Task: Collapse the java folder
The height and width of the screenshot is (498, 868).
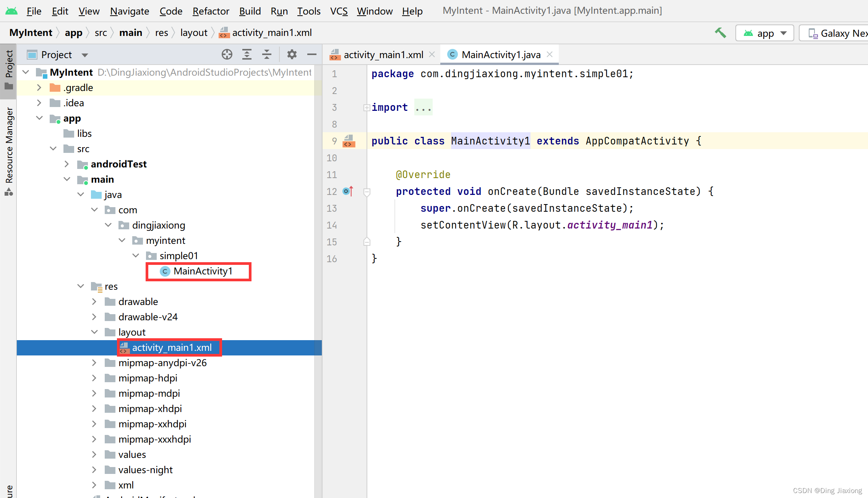Action: [80, 195]
